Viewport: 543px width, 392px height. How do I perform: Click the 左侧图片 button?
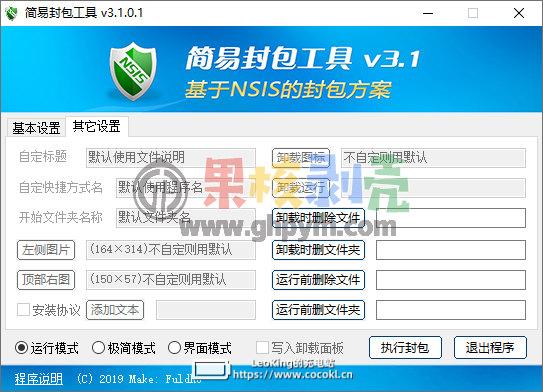(46, 250)
